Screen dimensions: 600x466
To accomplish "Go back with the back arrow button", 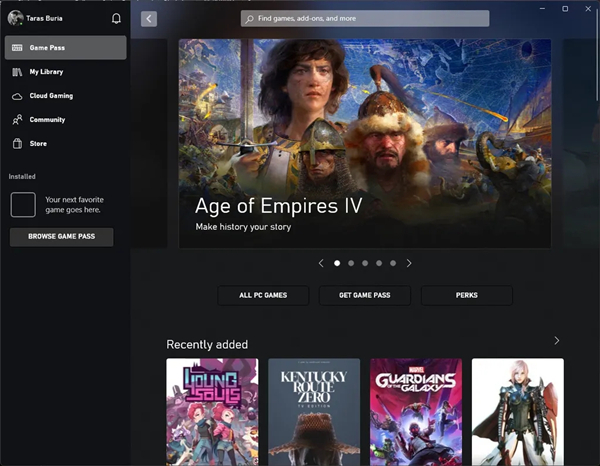I will (x=149, y=19).
